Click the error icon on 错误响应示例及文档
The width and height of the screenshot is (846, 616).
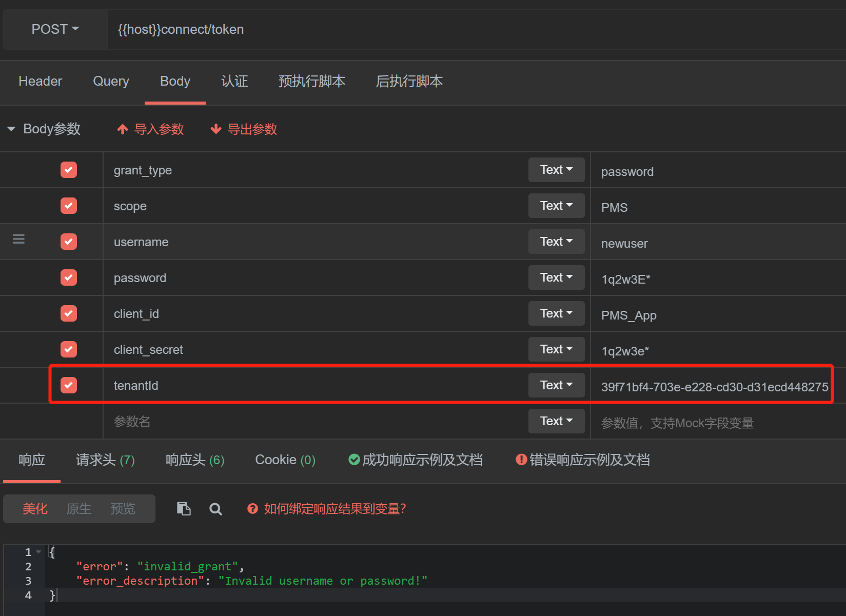[x=521, y=460]
